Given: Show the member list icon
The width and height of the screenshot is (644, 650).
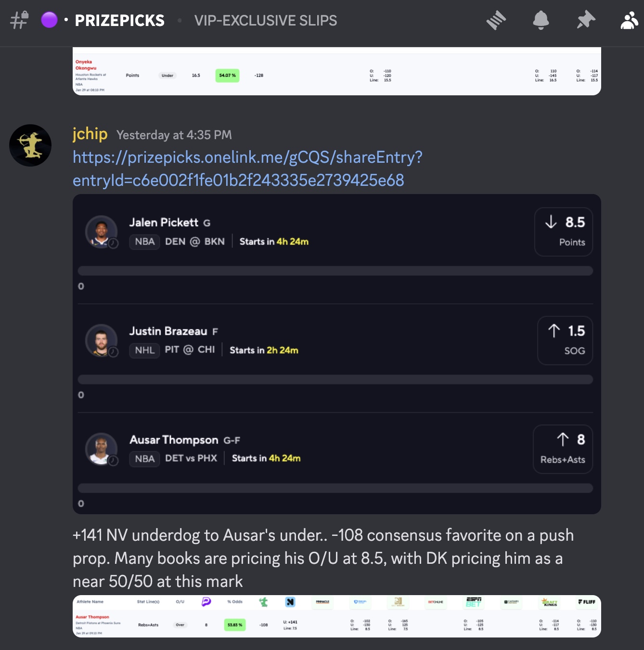Looking at the screenshot, I should [629, 21].
